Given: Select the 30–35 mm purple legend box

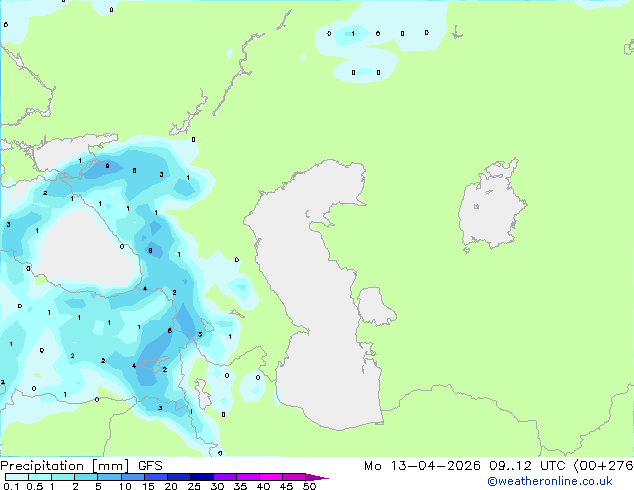Looking at the screenshot, I should coord(225,477).
